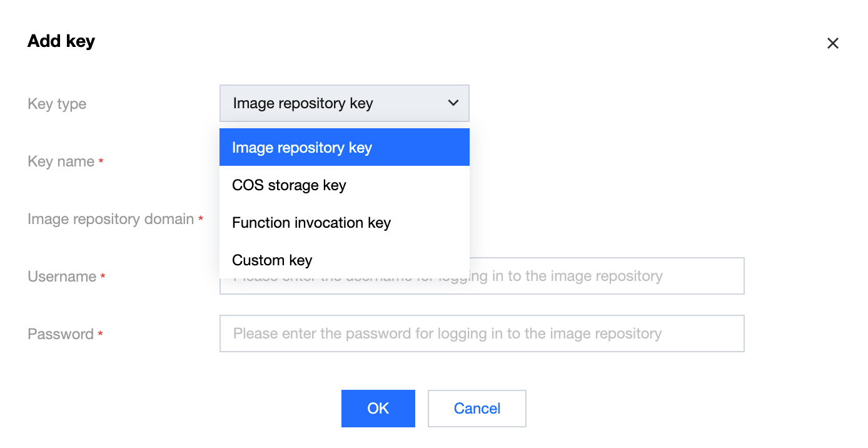Open the Key type combo box
Viewport: 868px width, 448px height.
[x=344, y=103]
